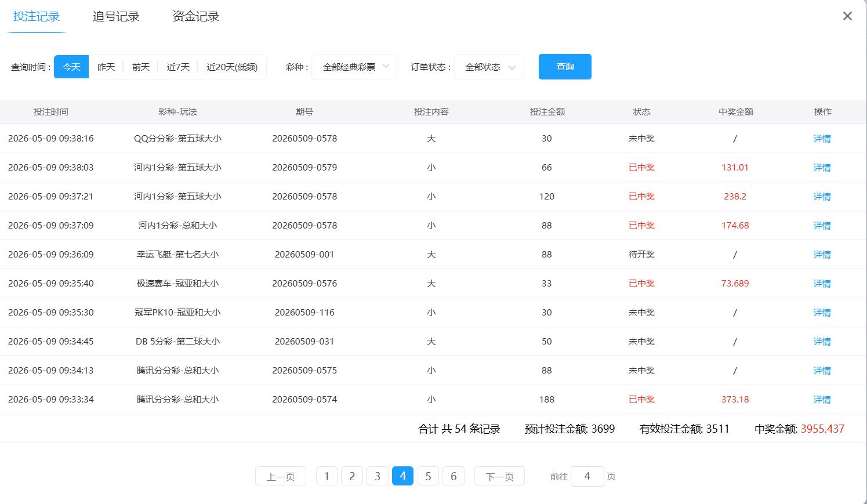Click the 中奖金额 column header

coord(735,112)
